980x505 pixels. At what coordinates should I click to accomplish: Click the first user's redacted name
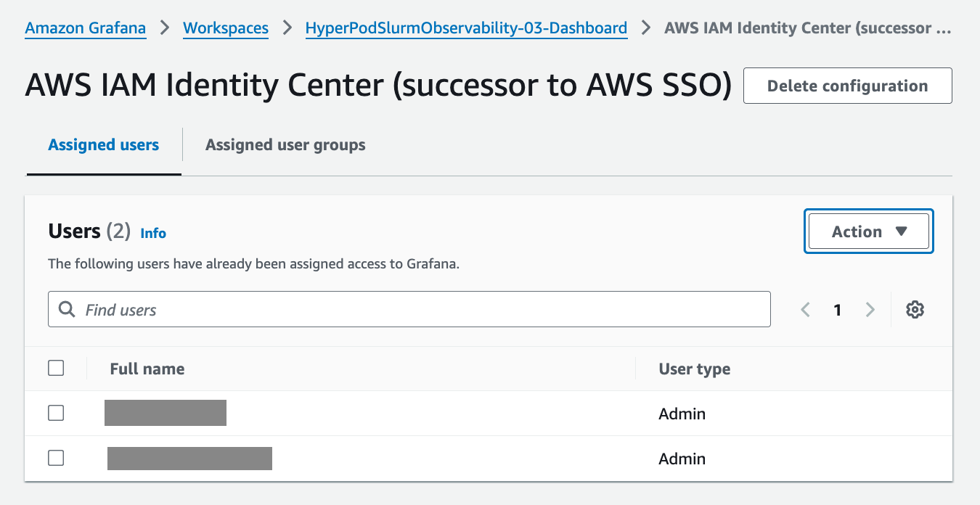pos(166,412)
